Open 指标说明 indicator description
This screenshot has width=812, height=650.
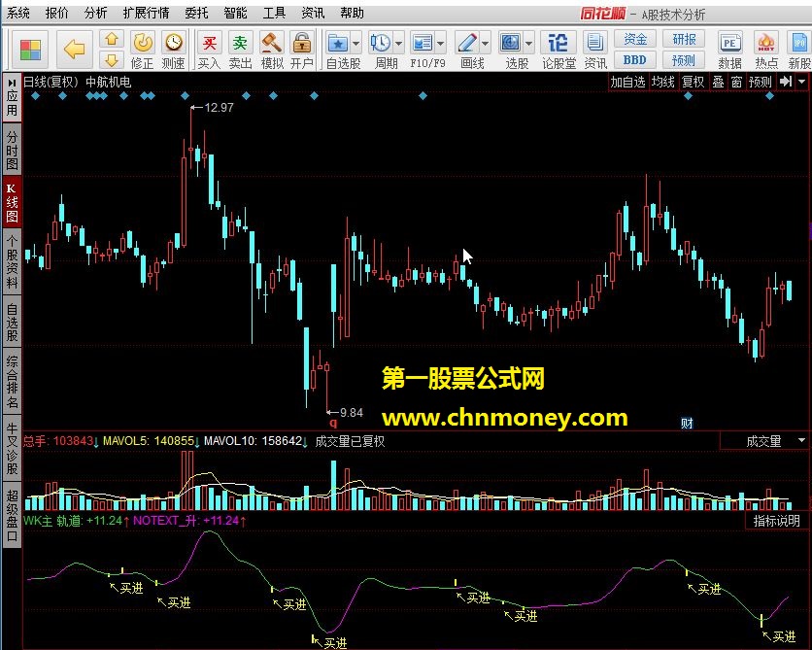(x=777, y=521)
